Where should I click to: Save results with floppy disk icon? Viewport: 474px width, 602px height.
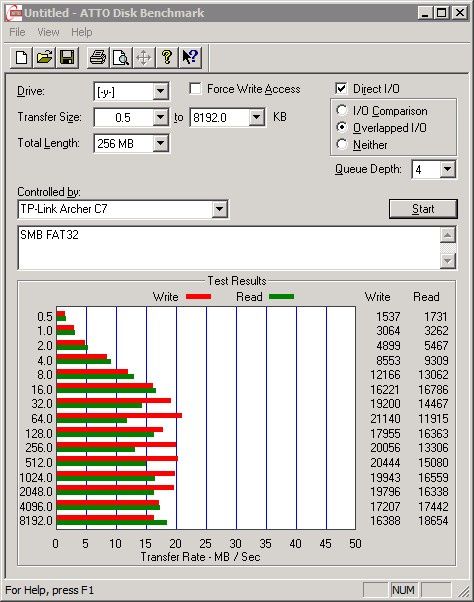tap(67, 58)
